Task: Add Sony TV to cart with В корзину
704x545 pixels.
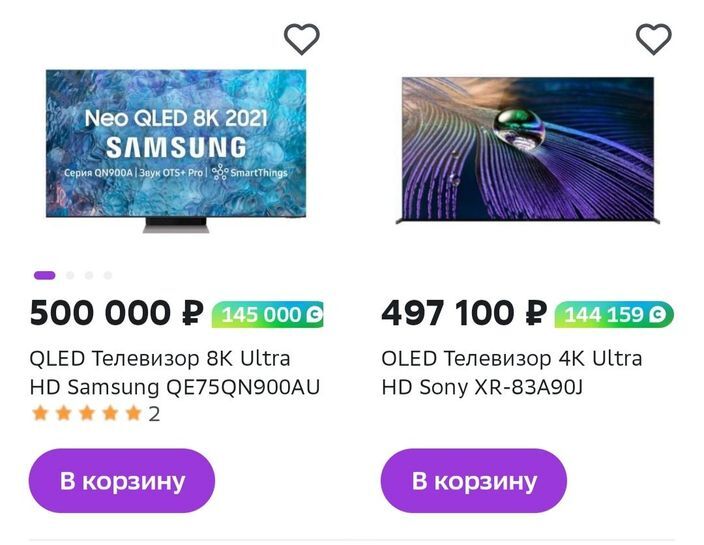Action: 474,481
